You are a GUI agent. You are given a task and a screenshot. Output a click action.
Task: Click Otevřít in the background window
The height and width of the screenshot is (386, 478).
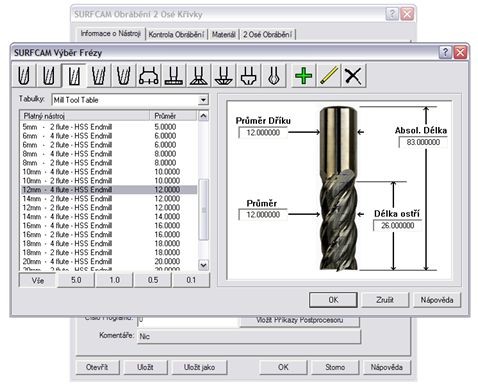pyautogui.click(x=97, y=367)
